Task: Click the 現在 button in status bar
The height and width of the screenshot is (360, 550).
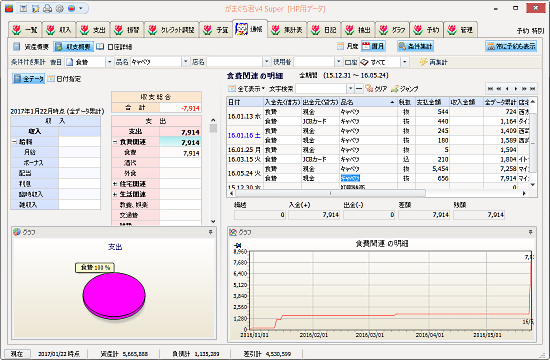Action: click(17, 354)
